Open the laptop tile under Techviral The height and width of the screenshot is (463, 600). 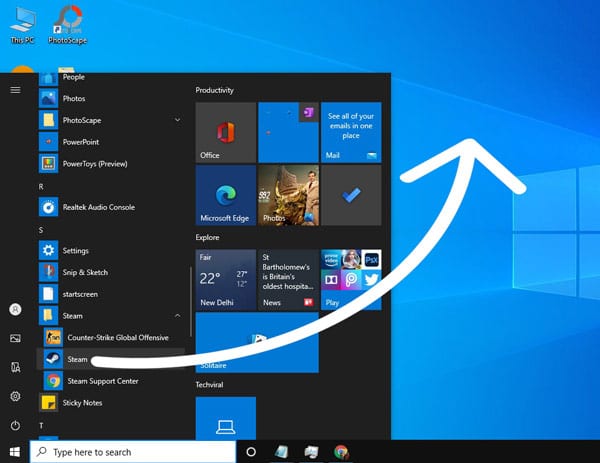tap(226, 418)
